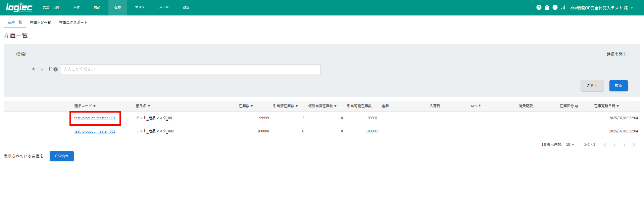Click the keyword help tooltip icon
Image resolution: width=644 pixels, height=209 pixels.
(x=56, y=69)
